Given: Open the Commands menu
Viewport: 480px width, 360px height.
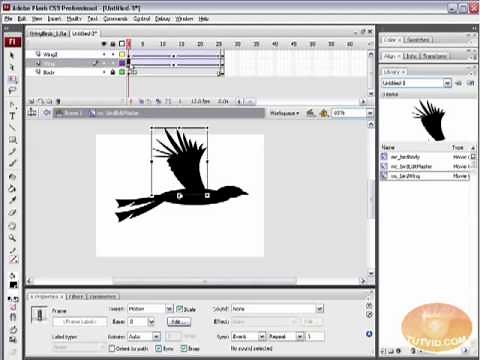Looking at the screenshot, I should [115, 19].
